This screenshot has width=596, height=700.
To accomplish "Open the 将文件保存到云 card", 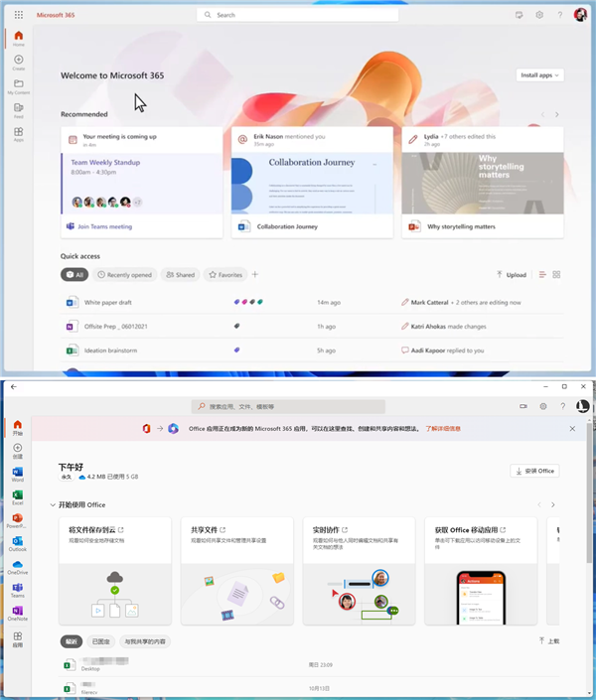I will pos(115,571).
